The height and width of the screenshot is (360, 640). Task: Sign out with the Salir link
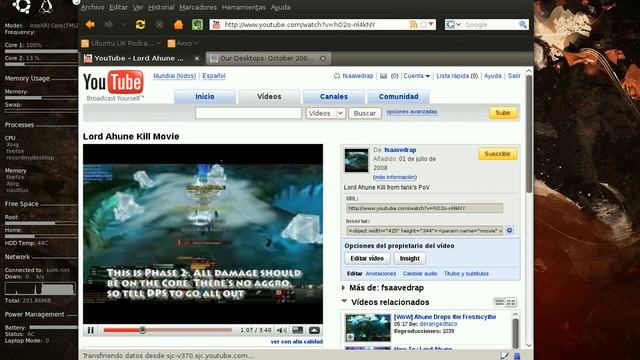(514, 76)
